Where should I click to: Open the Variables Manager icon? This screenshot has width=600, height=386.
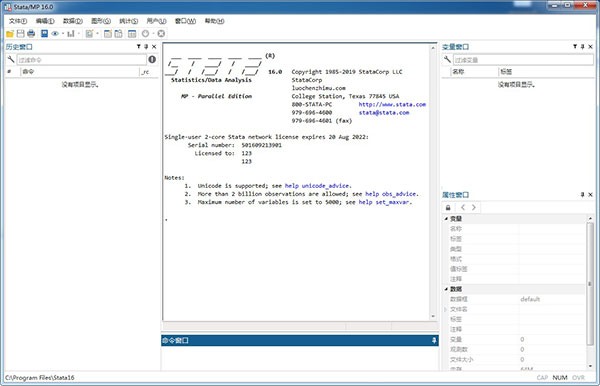(132, 34)
